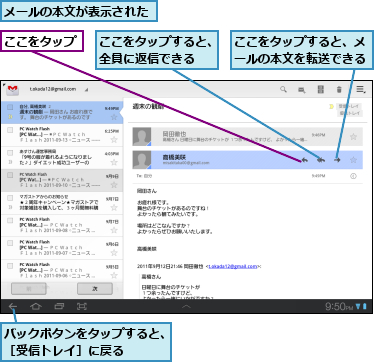Expand the collapsed 岡田徹也 message
The image size is (374, 362).
point(247,137)
